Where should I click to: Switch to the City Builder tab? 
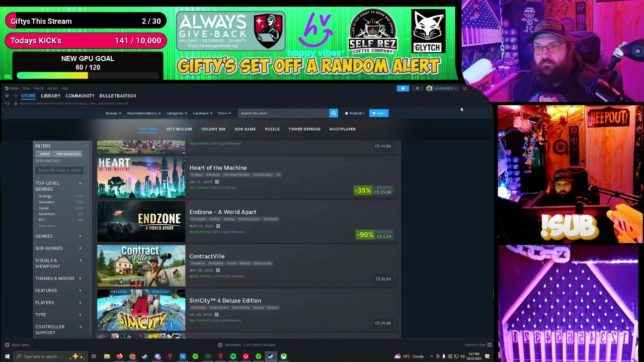pos(179,129)
